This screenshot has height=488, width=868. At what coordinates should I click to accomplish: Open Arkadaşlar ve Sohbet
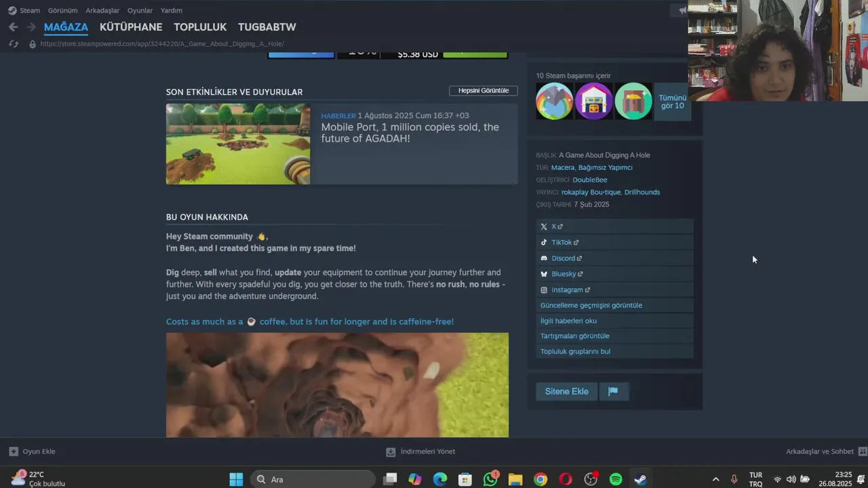826,451
